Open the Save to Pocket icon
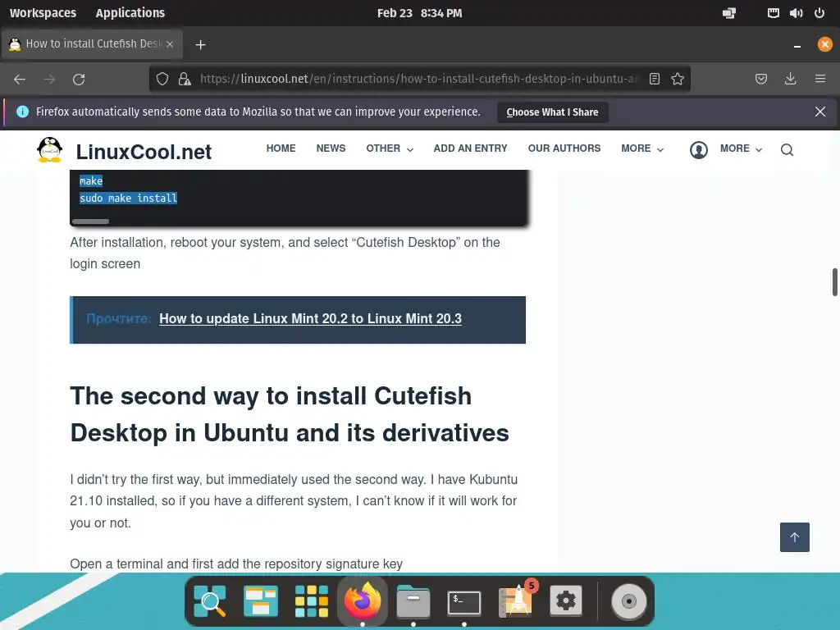The width and height of the screenshot is (840, 630). point(760,80)
